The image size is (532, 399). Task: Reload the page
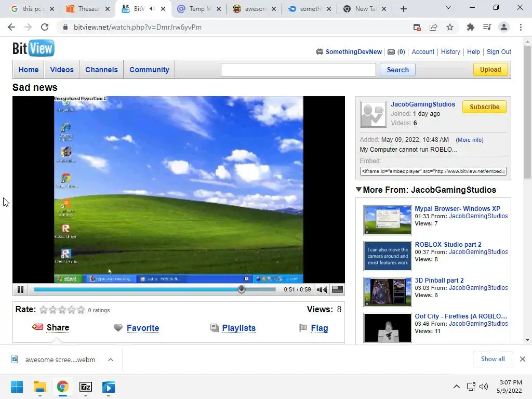(45, 27)
